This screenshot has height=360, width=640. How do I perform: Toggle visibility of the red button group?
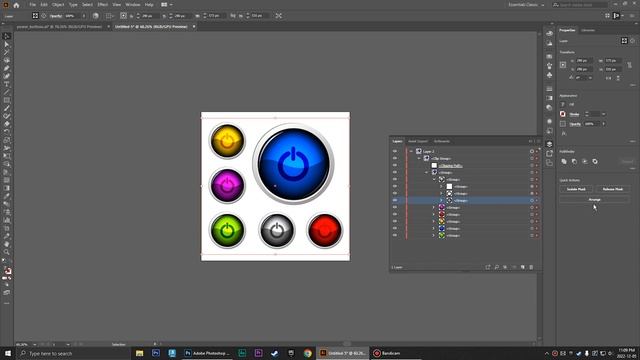coord(395,214)
